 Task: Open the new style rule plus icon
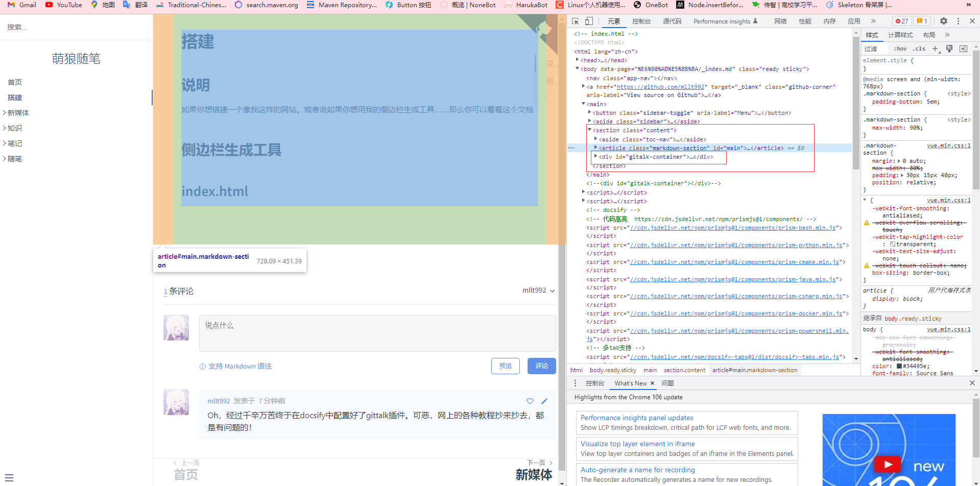click(936, 48)
